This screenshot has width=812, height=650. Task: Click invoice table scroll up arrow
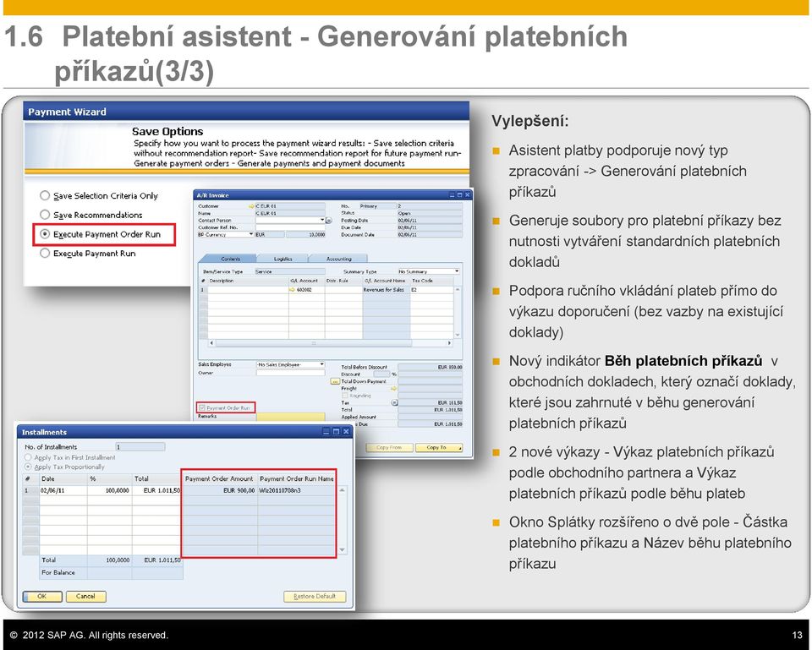[x=458, y=290]
